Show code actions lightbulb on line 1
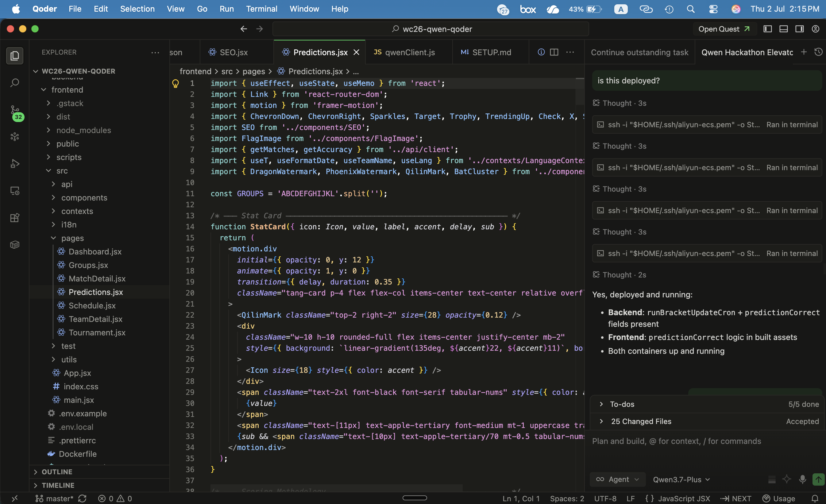The width and height of the screenshot is (826, 504). tap(175, 83)
